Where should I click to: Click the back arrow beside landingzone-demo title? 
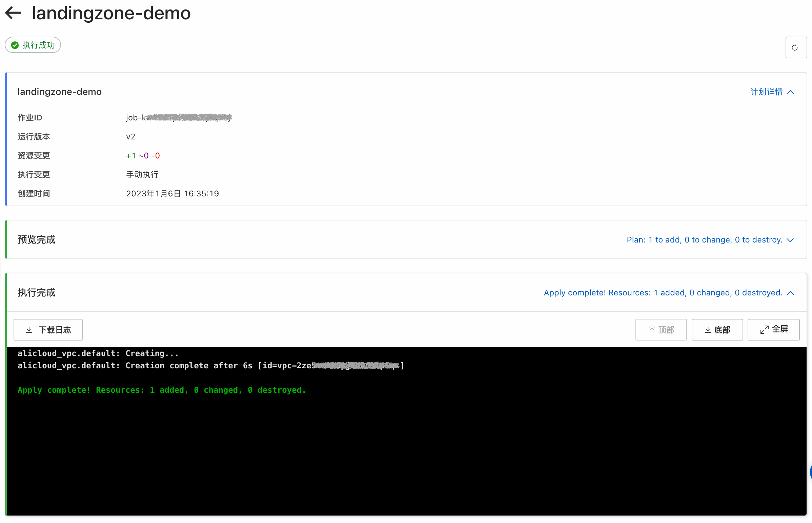(x=13, y=13)
